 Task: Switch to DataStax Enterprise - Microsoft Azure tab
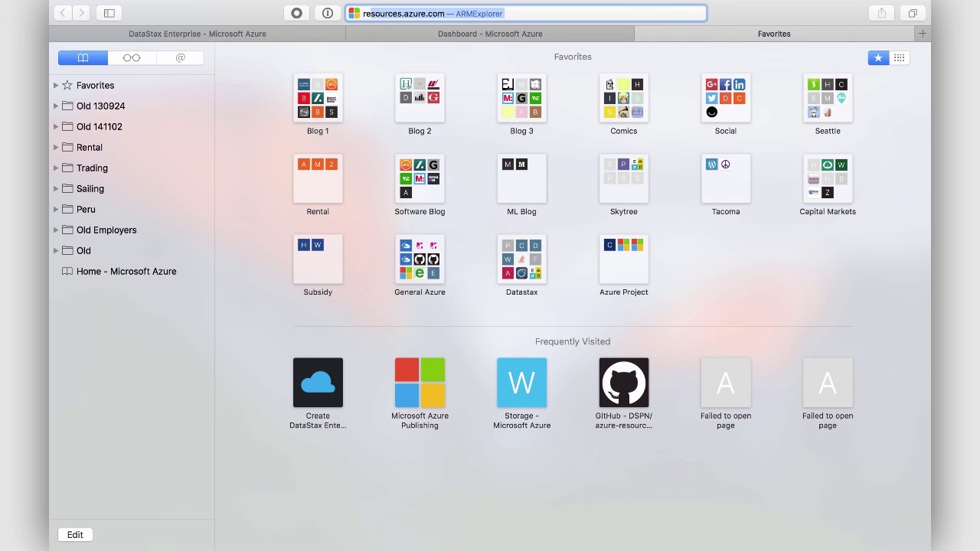197,34
